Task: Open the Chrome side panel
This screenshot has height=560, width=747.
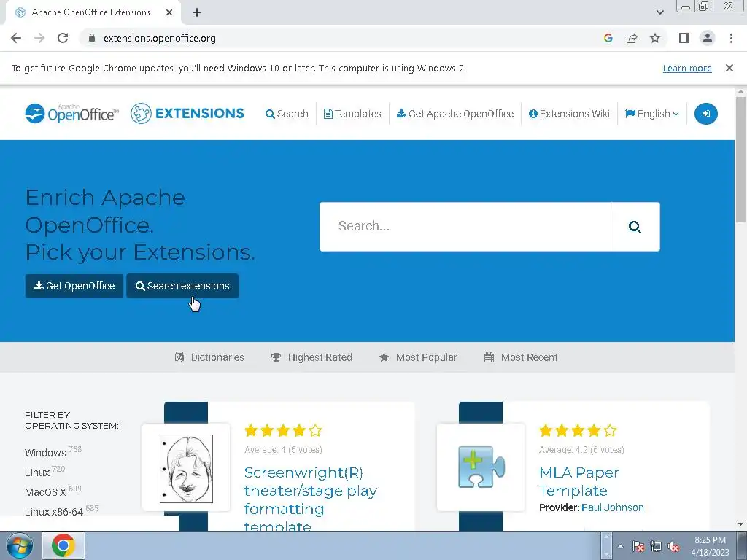Action: [x=684, y=38]
